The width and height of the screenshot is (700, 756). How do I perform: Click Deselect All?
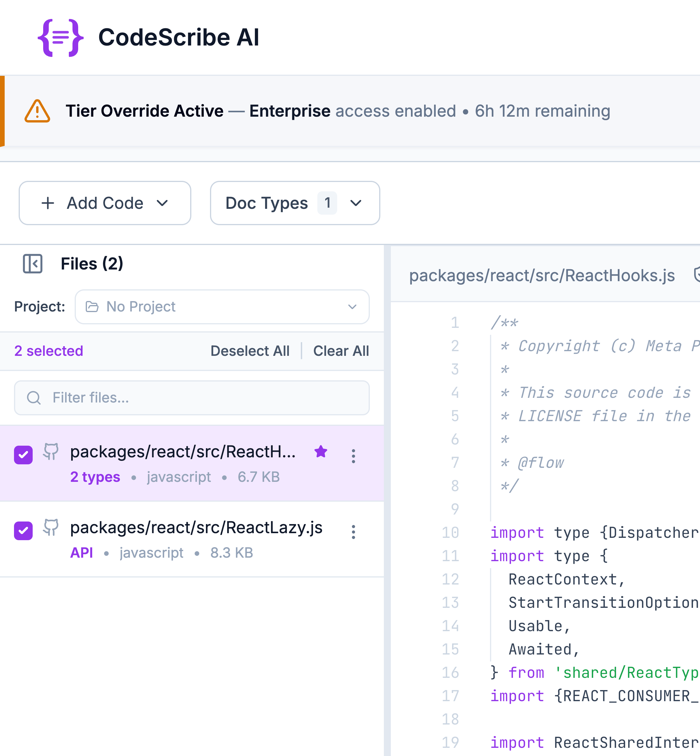pyautogui.click(x=250, y=351)
